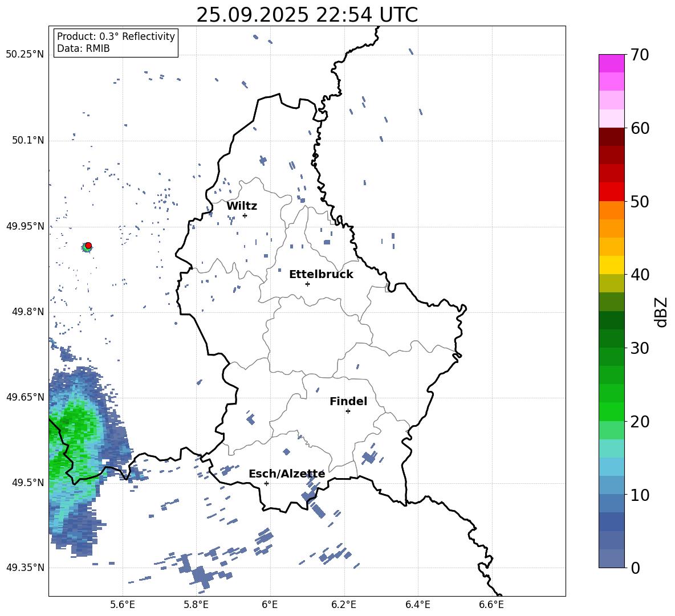
Task: Click the title 25.09.2025 22:54 UTC
Action: click(x=307, y=15)
